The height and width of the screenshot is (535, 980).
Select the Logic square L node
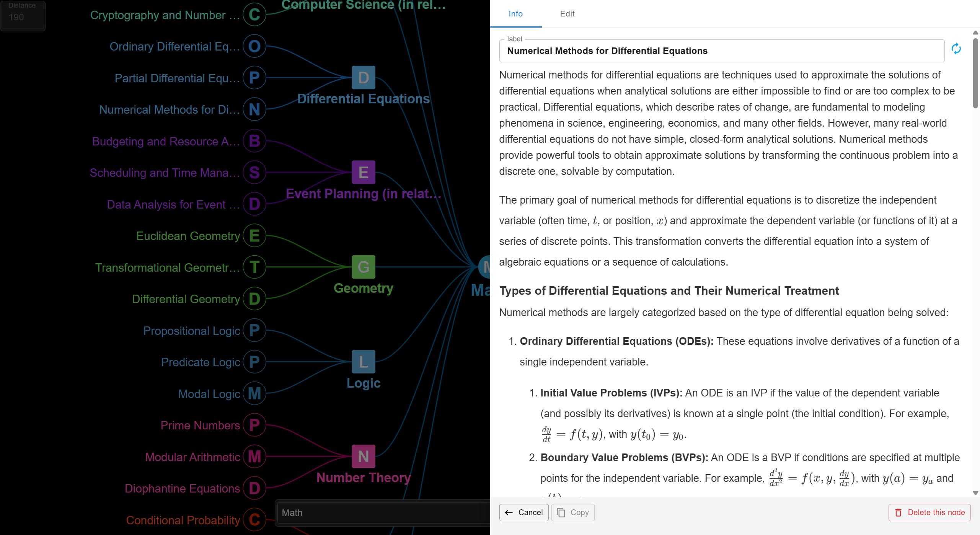363,362
